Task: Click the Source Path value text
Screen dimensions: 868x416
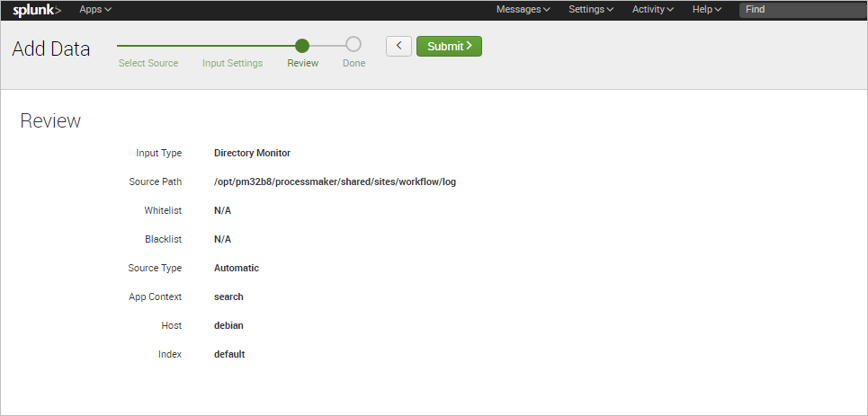Action: (x=335, y=181)
